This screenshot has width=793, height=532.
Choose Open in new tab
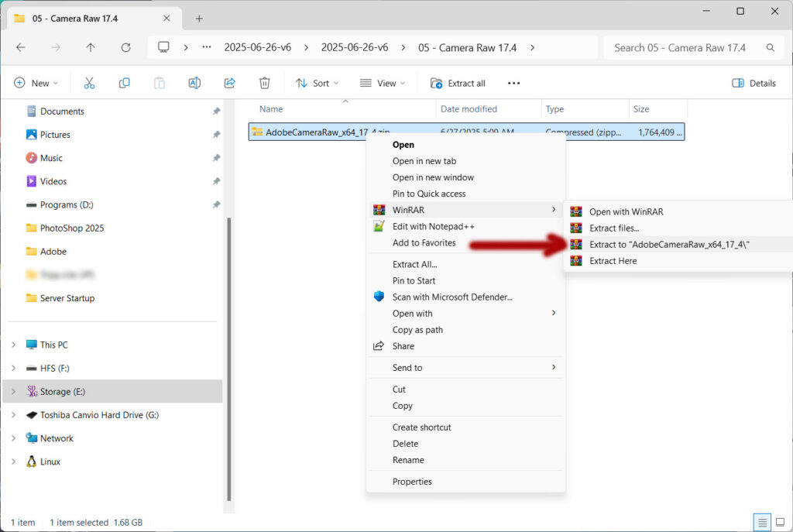[x=465, y=161]
